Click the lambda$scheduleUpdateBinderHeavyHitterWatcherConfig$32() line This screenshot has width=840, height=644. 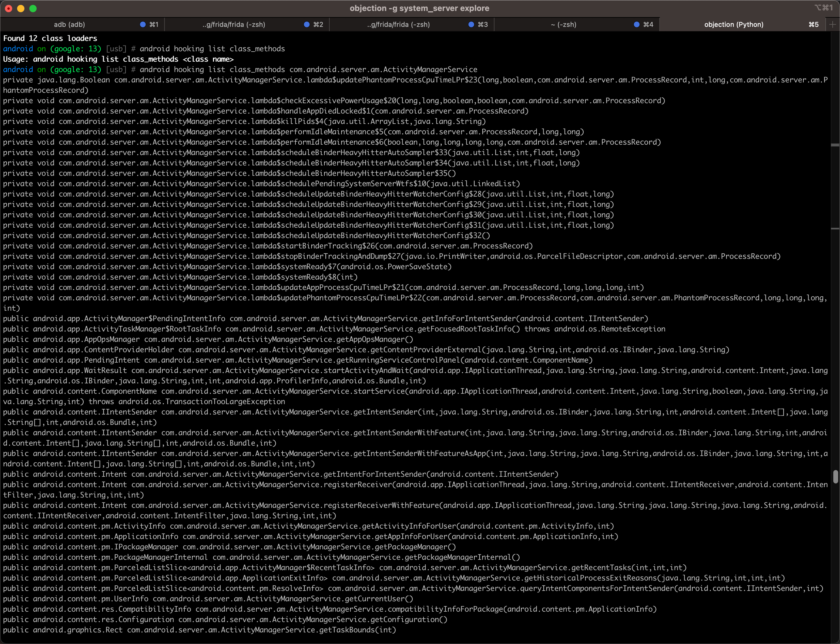[x=247, y=235]
